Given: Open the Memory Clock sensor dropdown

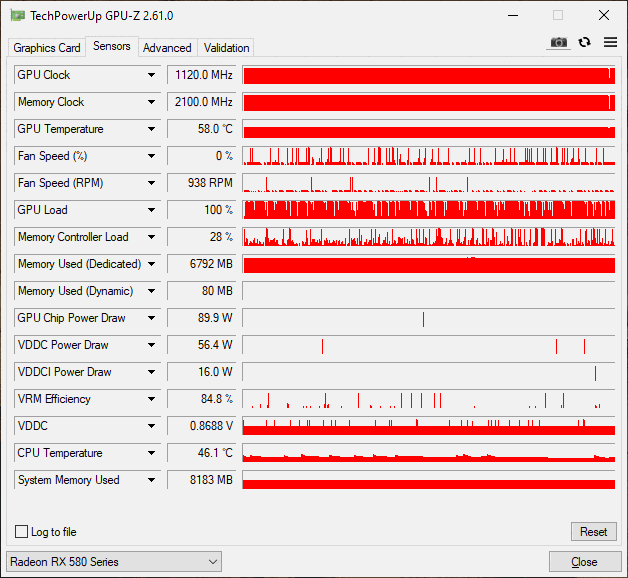Looking at the screenshot, I should (151, 102).
